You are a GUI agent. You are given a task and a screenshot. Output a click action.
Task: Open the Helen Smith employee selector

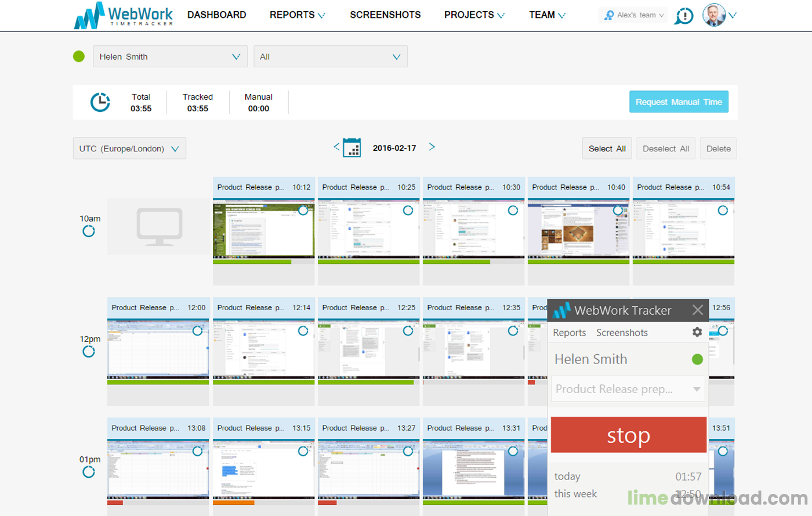(170, 56)
